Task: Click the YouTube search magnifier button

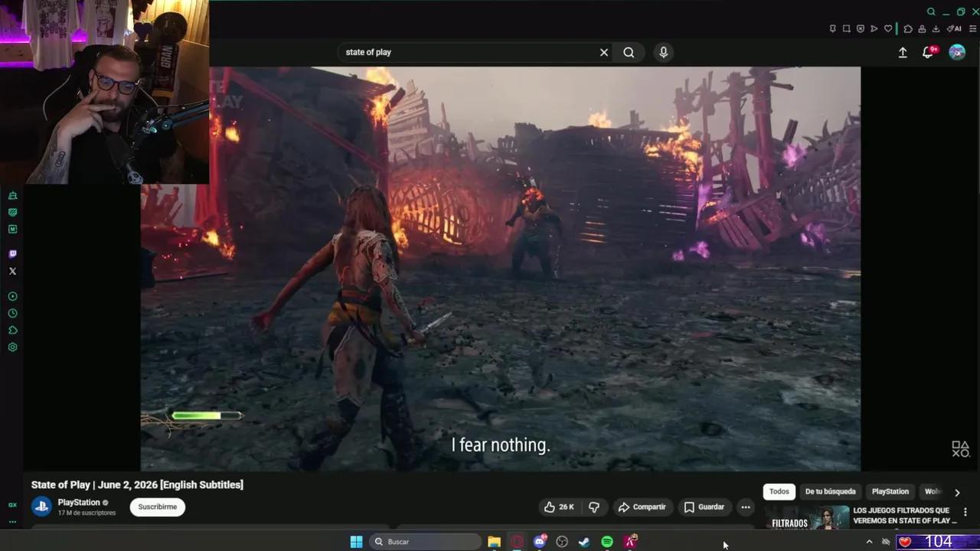Action: 629,52
